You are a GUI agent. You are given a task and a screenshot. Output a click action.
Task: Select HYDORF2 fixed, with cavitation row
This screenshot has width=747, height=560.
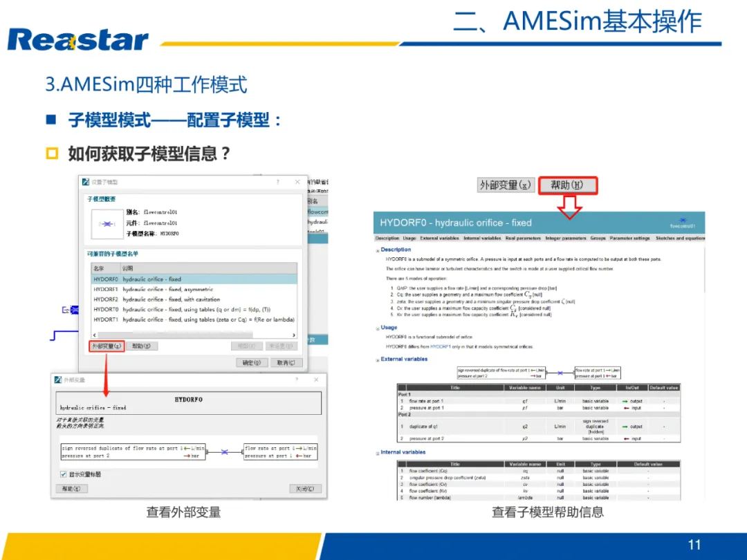(x=194, y=299)
